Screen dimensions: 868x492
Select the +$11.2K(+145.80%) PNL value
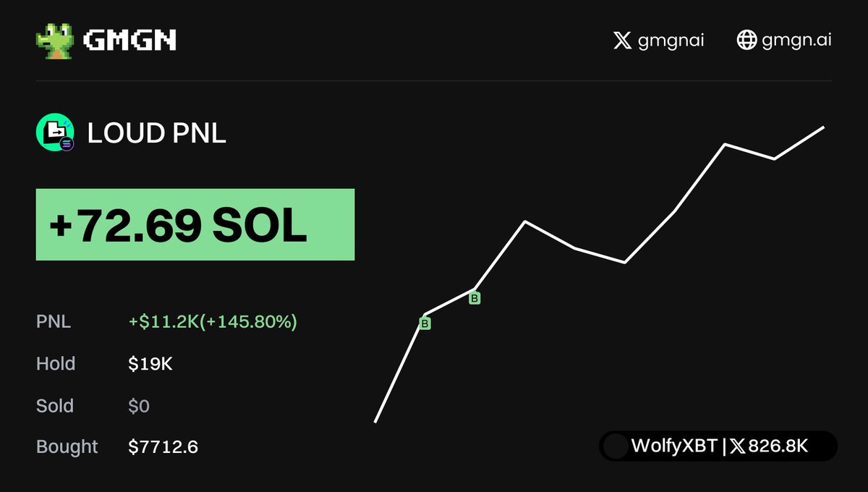tap(213, 322)
